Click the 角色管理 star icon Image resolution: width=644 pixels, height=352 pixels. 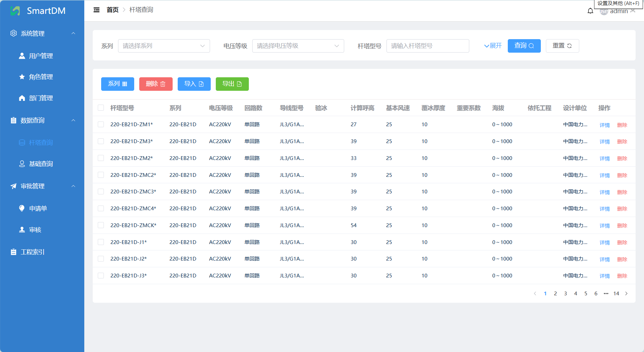[22, 77]
